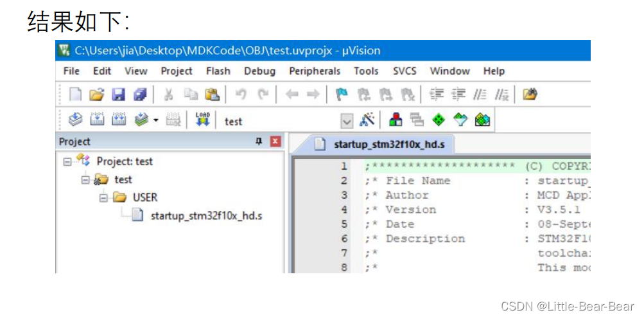Open Options for Target wand icon
Image resolution: width=644 pixels, height=317 pixels.
[367, 120]
